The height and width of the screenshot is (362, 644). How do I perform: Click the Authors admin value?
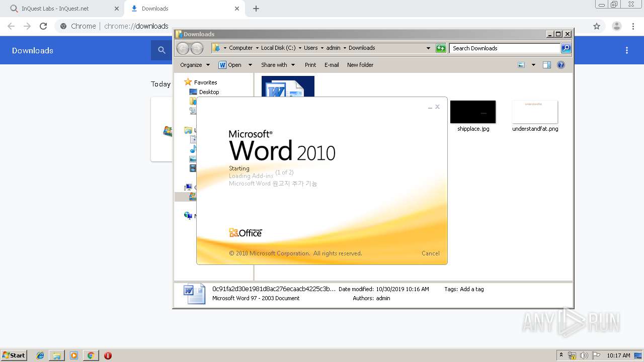383,298
